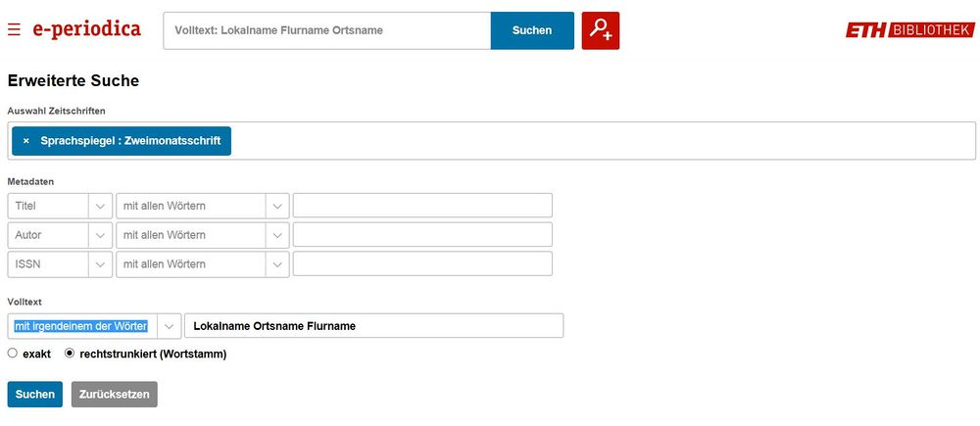The image size is (980, 426).
Task: Focus the top Volltext search bar
Action: pyautogui.click(x=326, y=30)
